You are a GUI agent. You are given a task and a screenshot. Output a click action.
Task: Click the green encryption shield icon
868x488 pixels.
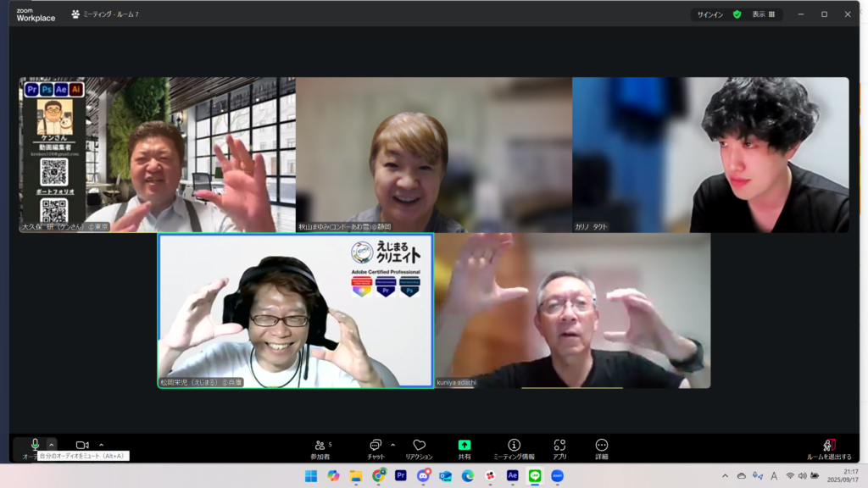[737, 14]
